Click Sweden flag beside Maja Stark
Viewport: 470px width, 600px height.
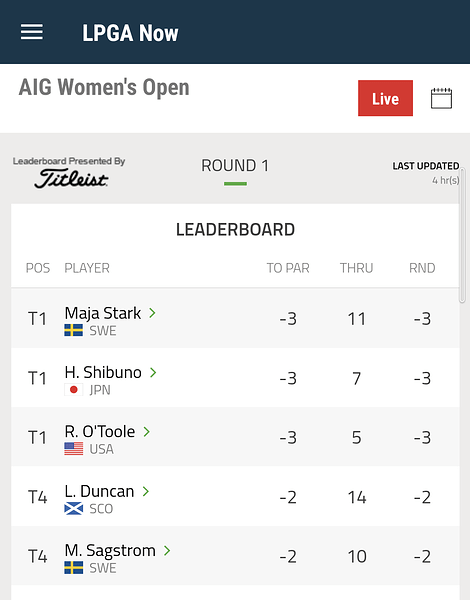(x=73, y=330)
